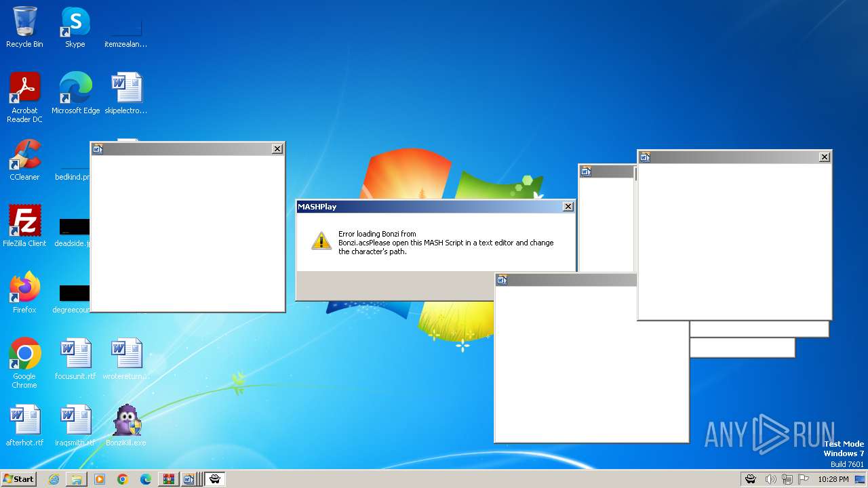The image size is (868, 488).
Task: Click the title icon of the left blank window
Action: click(x=98, y=149)
